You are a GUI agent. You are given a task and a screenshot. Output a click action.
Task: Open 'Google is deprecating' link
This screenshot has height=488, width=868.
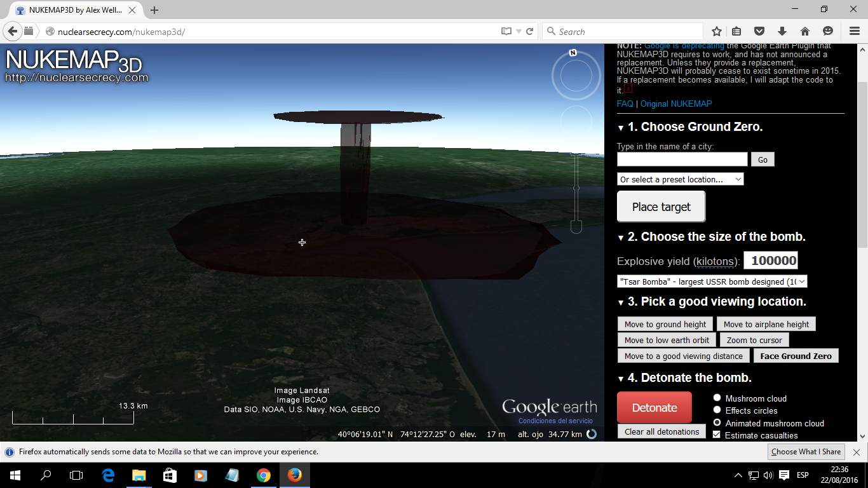click(x=684, y=46)
